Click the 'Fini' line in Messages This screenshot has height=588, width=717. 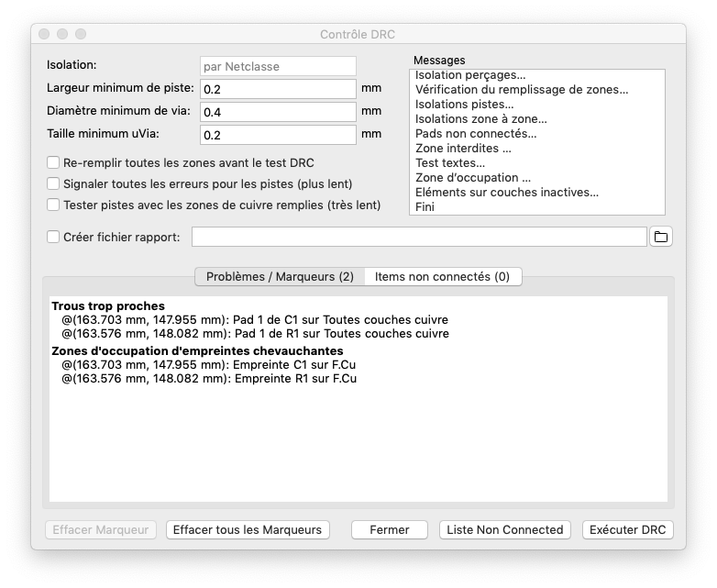tap(425, 207)
